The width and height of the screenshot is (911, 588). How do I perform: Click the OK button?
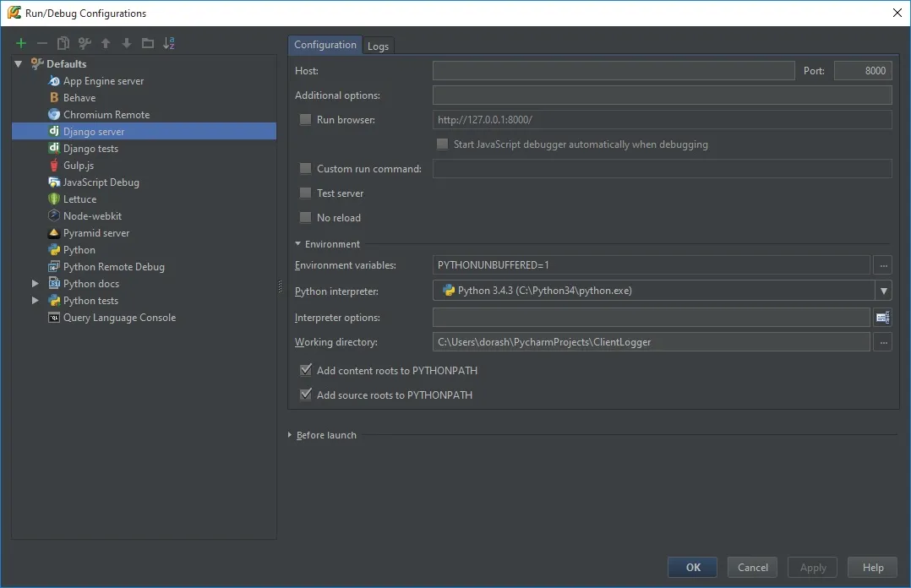[x=693, y=567]
